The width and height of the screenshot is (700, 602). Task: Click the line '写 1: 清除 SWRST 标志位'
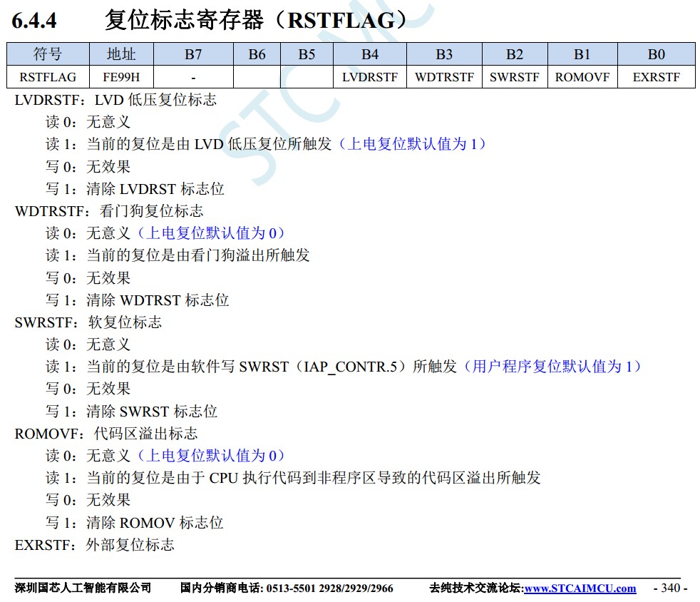point(131,411)
